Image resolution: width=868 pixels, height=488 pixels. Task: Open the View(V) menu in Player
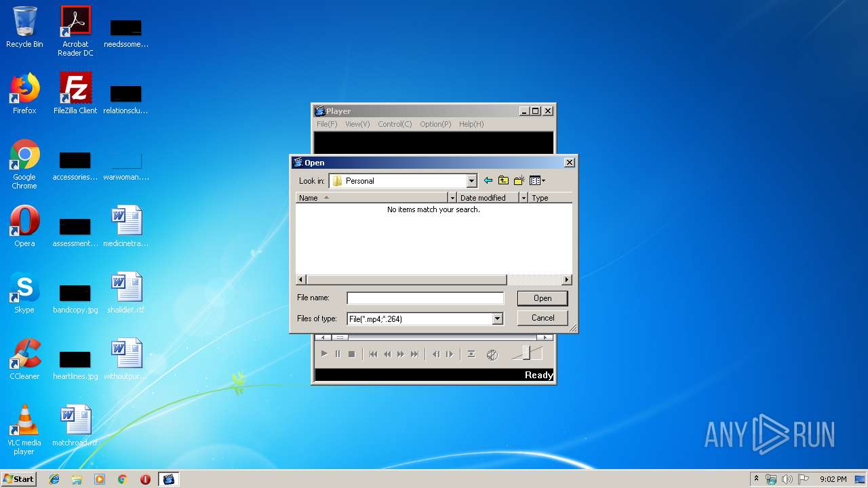tap(357, 124)
